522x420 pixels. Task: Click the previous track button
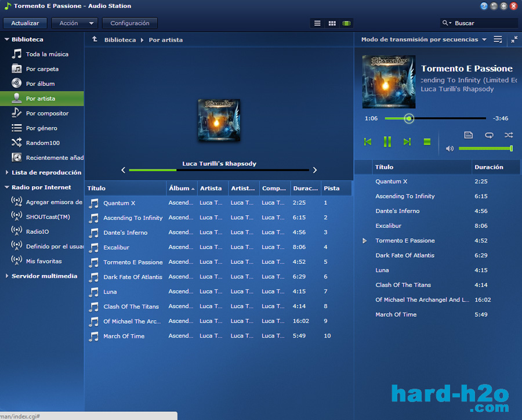[368, 142]
